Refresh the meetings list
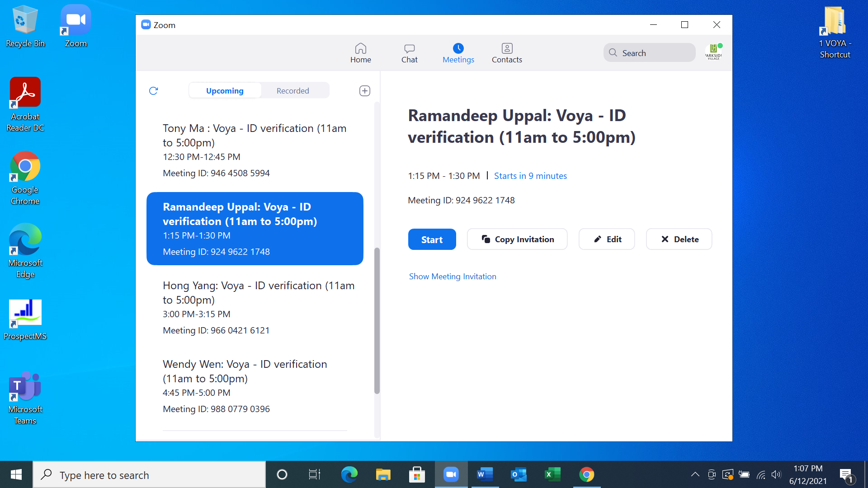The height and width of the screenshot is (488, 868). 153,91
